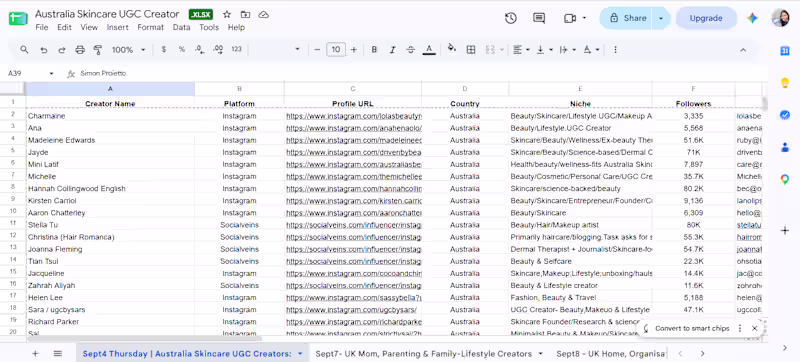
Task: Search the menus magnifier icon
Action: click(24, 49)
